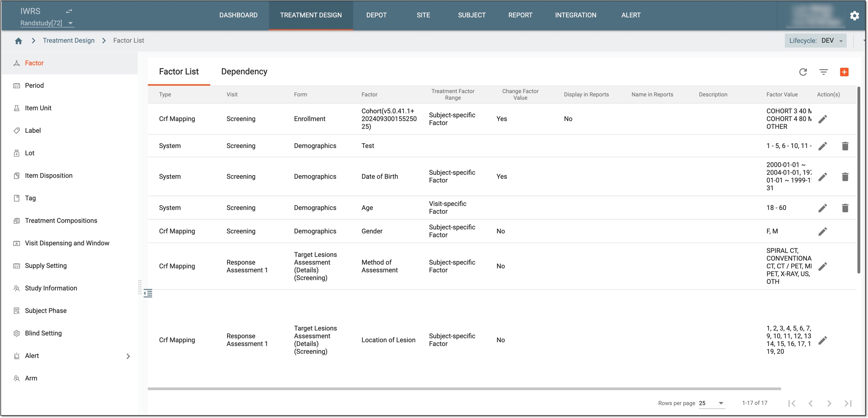Add a new factor with plus button

(x=844, y=72)
